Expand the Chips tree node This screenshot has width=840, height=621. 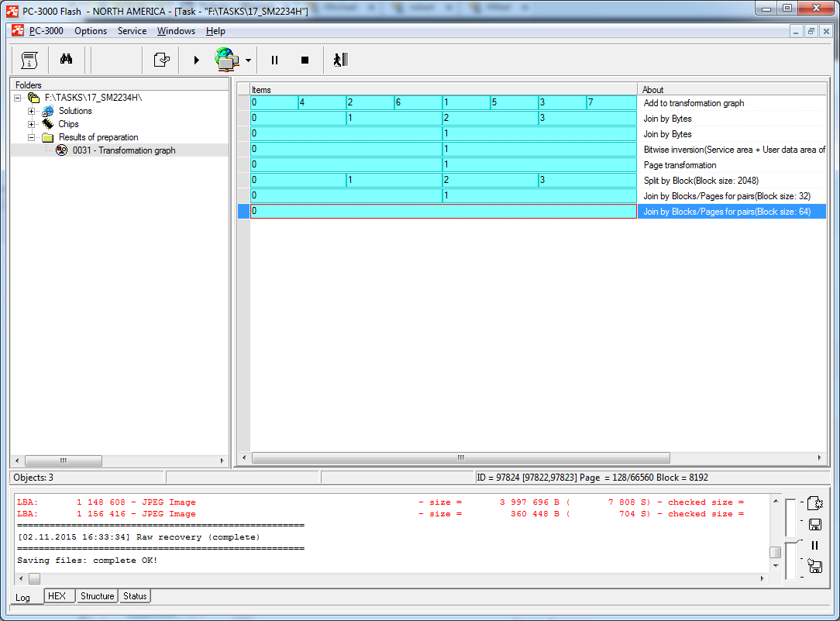[32, 125]
